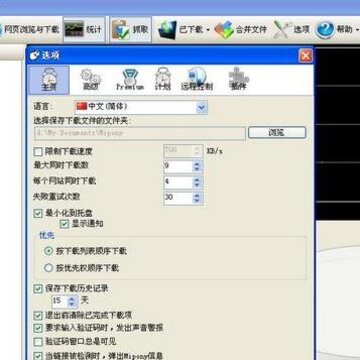Toggle the 要求输入验证码时发出声音警报 checkbox
The image size is (360, 360).
pyautogui.click(x=39, y=328)
